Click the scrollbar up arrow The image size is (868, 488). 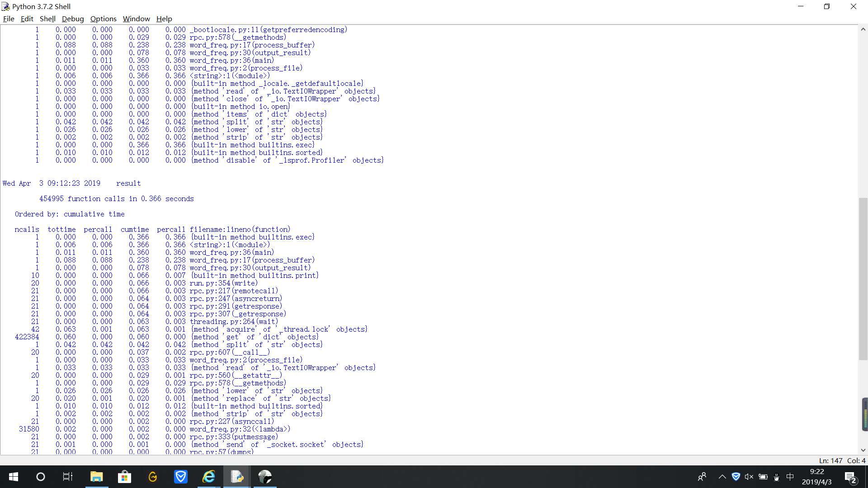[863, 29]
